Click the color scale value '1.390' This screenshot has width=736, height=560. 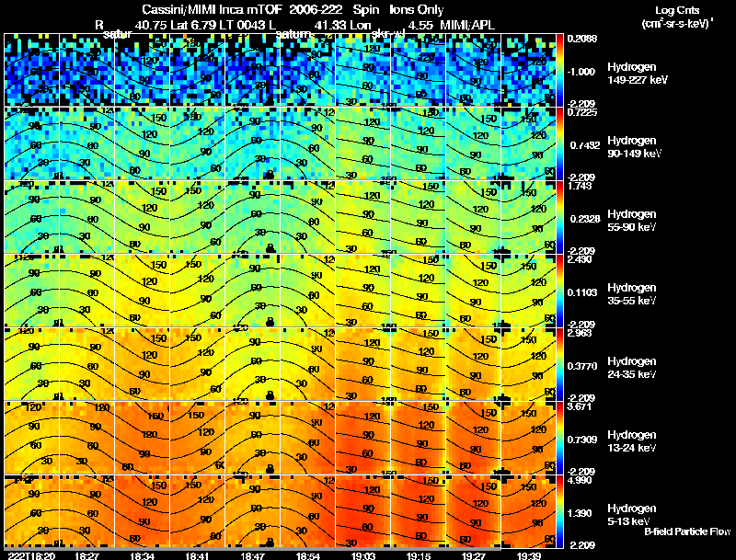pos(580,514)
